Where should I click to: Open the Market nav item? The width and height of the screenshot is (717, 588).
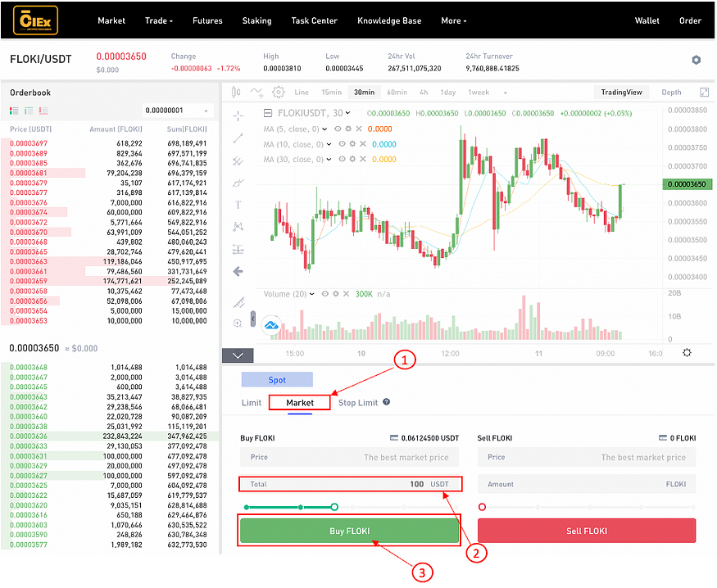pos(111,20)
